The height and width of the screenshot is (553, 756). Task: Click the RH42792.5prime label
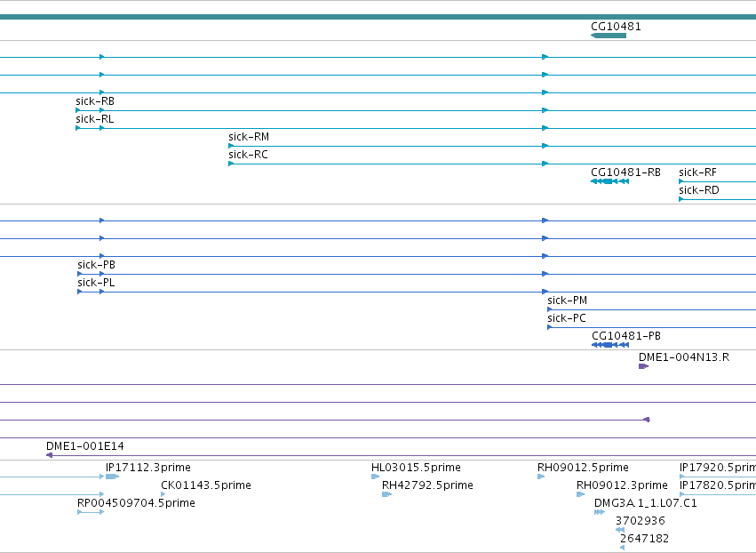427,485
